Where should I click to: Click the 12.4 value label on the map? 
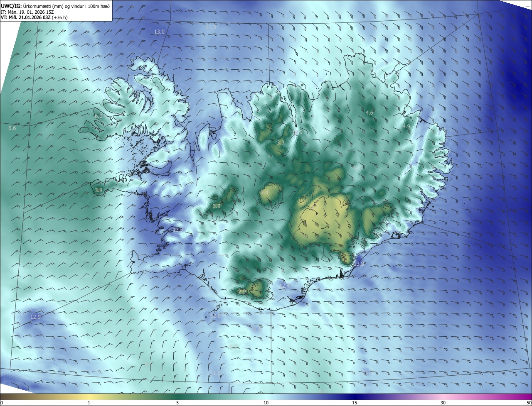[284, 286]
